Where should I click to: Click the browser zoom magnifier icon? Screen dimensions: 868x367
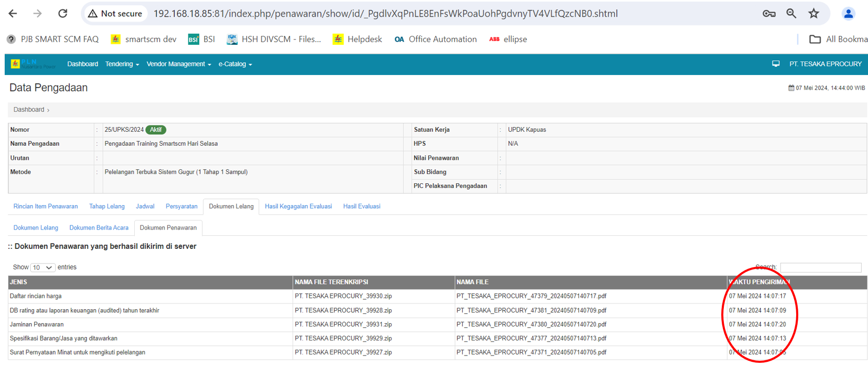pyautogui.click(x=791, y=14)
